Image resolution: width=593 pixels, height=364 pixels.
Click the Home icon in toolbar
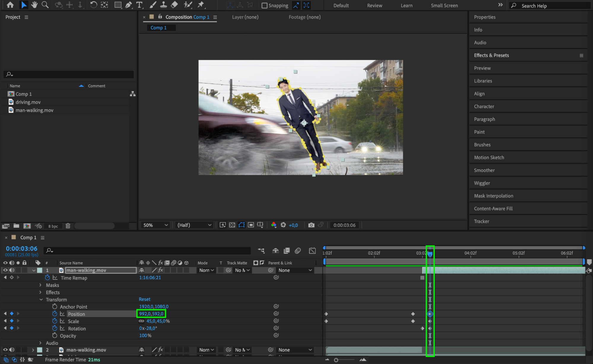10,5
